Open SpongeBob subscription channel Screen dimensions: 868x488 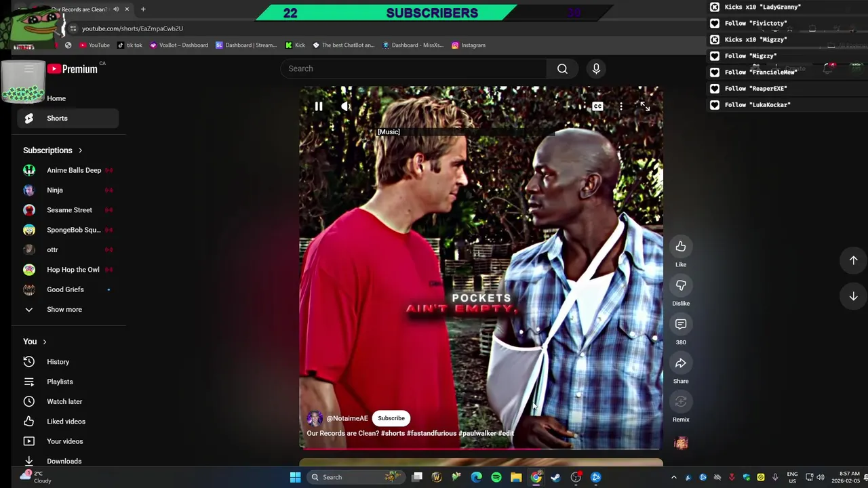68,230
